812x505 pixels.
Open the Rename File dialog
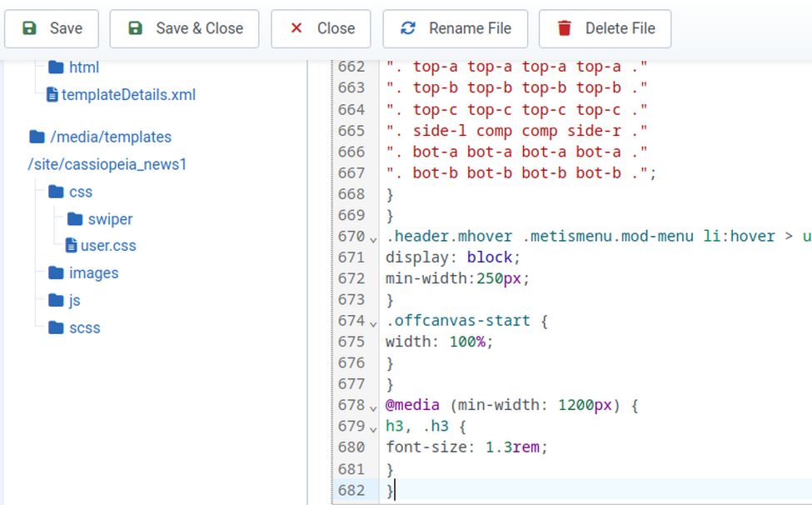[x=455, y=28]
